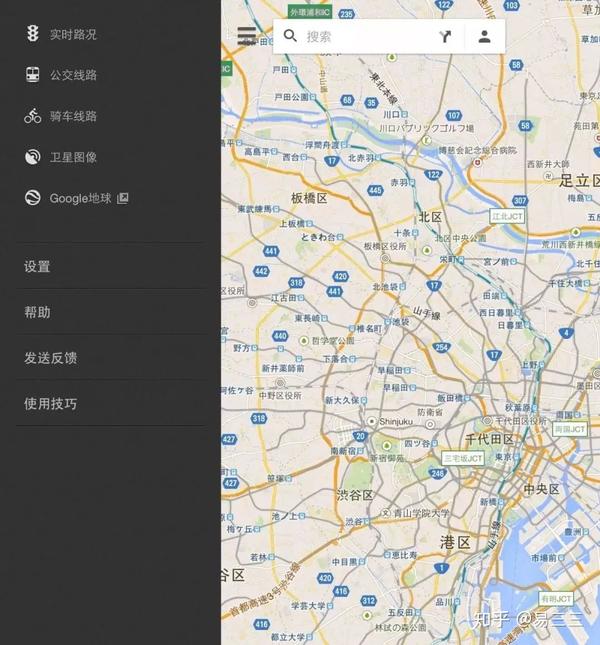This screenshot has width=600, height=645.
Task: Click the route 246 road shield
Action: [x=438, y=473]
